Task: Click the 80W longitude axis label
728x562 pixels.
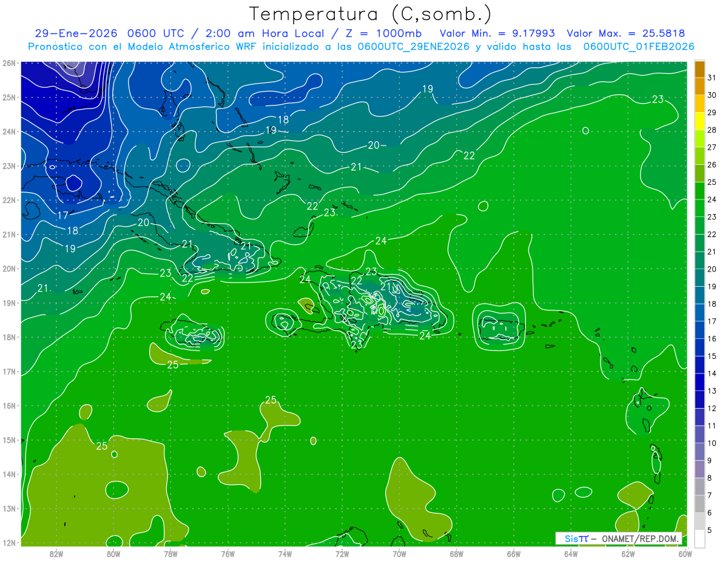Action: click(x=113, y=553)
